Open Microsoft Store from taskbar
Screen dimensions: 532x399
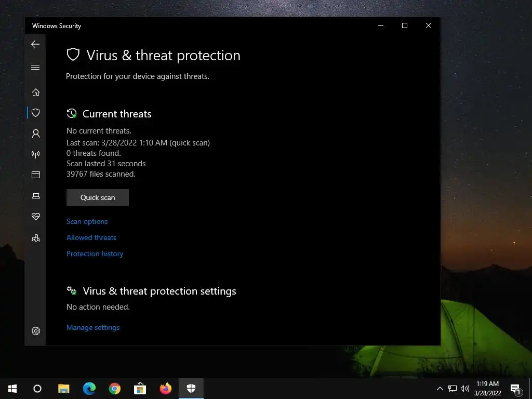(140, 389)
